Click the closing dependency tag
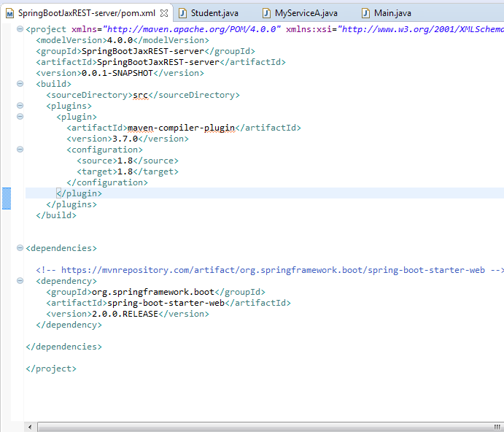 pos(69,325)
